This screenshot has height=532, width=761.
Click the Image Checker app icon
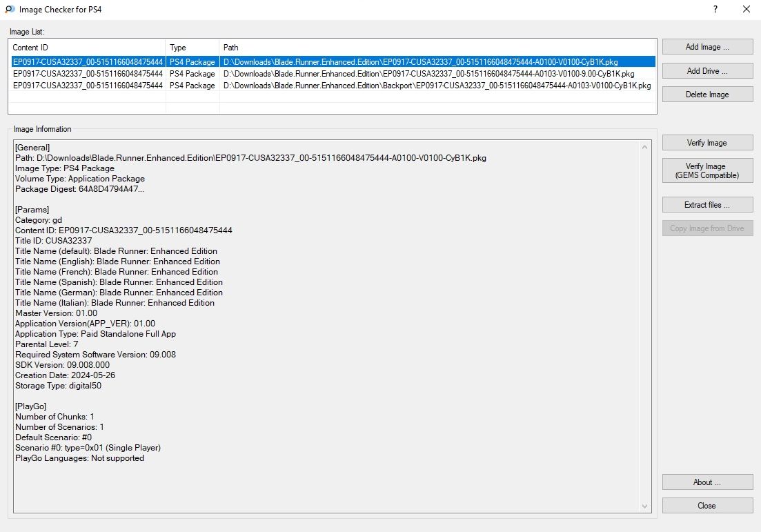pos(10,9)
